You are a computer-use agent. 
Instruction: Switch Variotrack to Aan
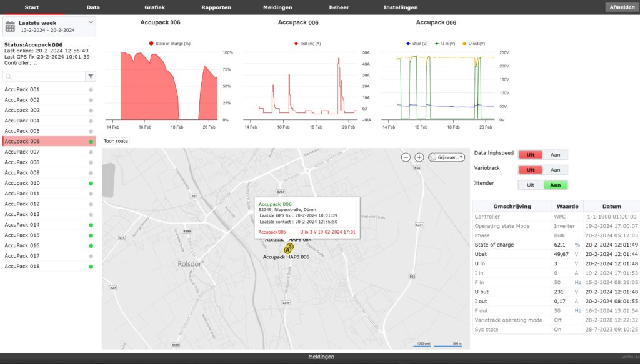[555, 170]
